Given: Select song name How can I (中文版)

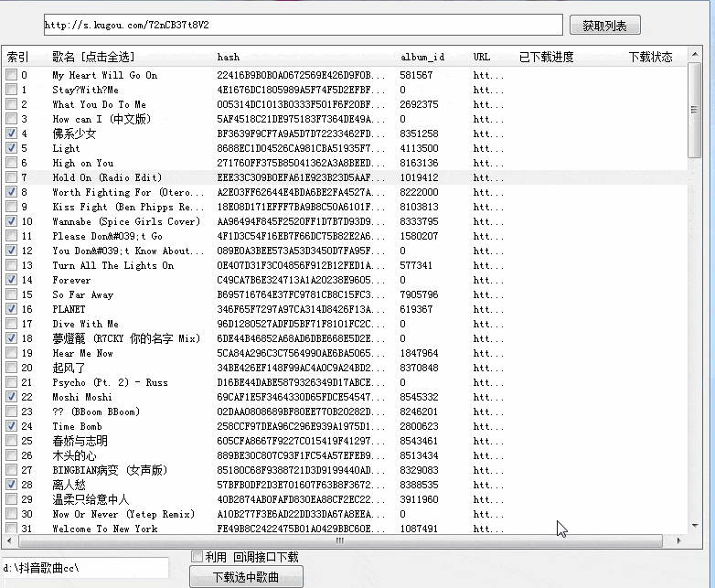Looking at the screenshot, I should point(101,119).
